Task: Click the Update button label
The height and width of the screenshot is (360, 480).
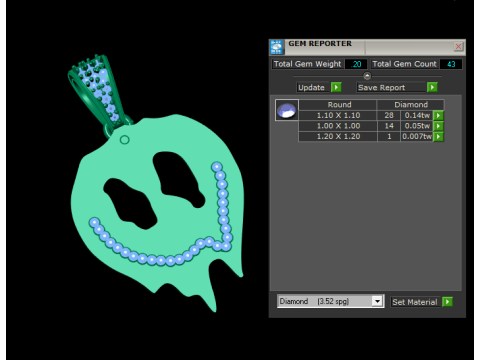Action: (311, 87)
